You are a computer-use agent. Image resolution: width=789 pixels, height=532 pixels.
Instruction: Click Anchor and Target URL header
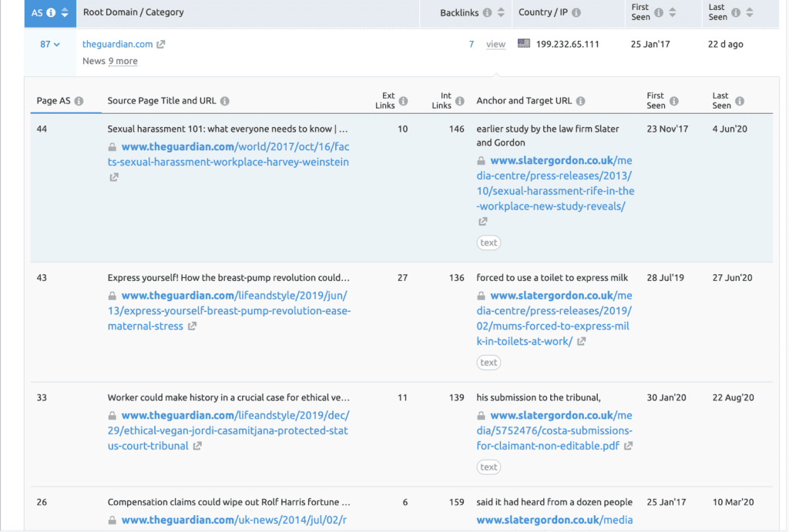[524, 101]
